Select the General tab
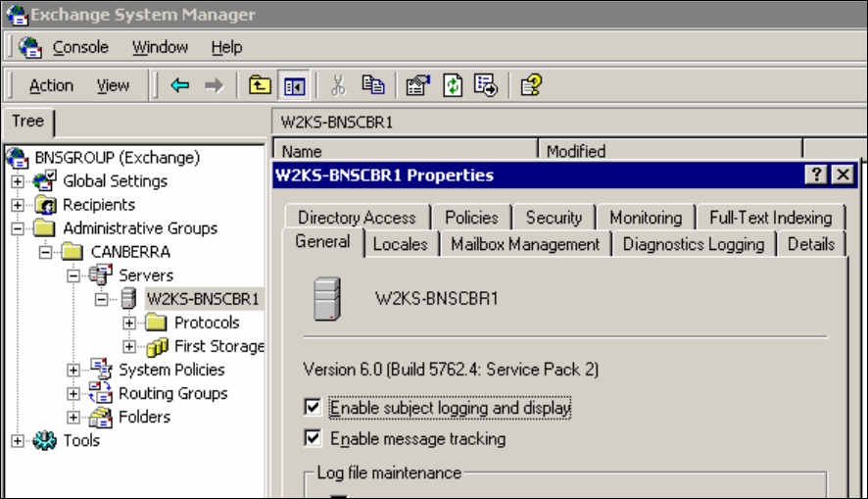This screenshot has width=868, height=499. tap(322, 242)
